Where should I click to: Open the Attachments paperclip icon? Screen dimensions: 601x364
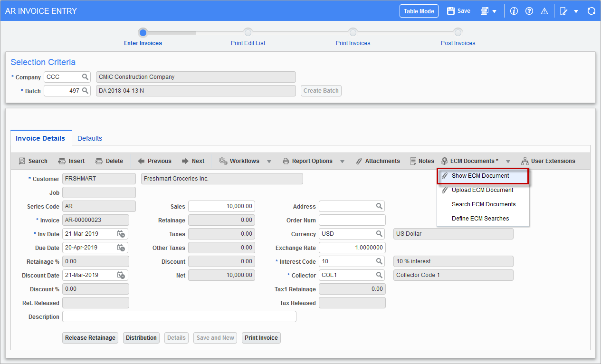[x=359, y=161]
